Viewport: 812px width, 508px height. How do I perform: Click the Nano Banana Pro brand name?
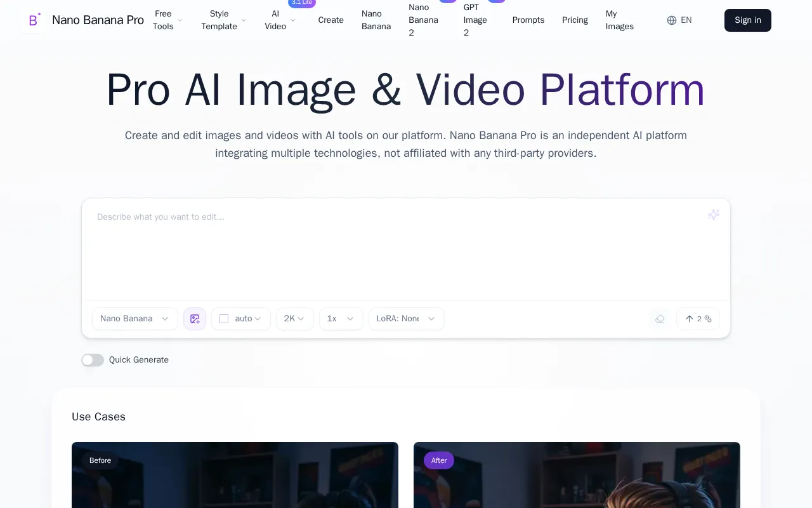tap(98, 20)
